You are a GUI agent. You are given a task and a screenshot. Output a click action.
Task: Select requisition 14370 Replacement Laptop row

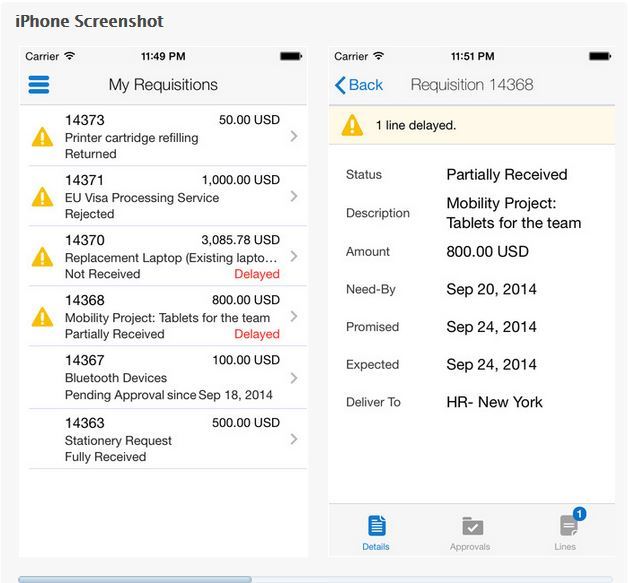click(x=160, y=257)
